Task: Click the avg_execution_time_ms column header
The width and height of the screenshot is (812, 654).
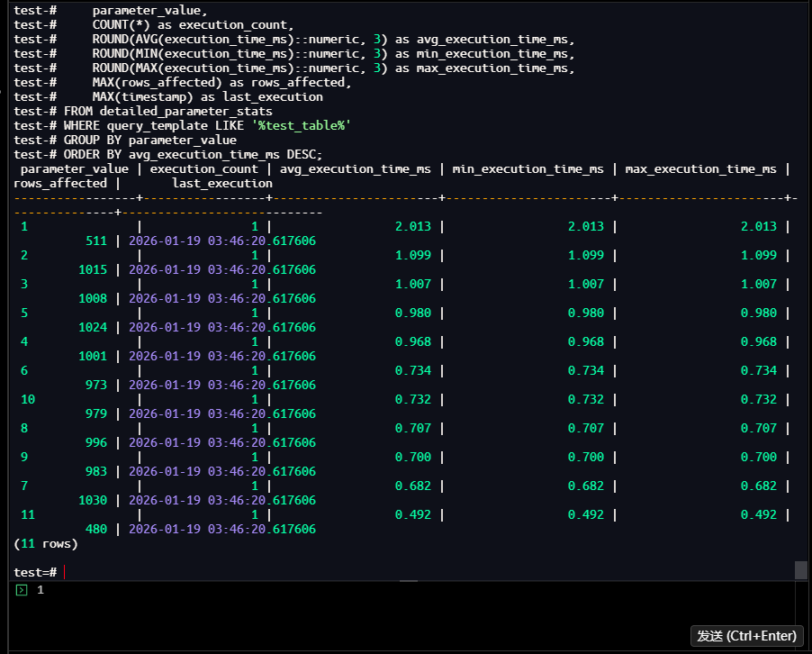Action: tap(356, 169)
